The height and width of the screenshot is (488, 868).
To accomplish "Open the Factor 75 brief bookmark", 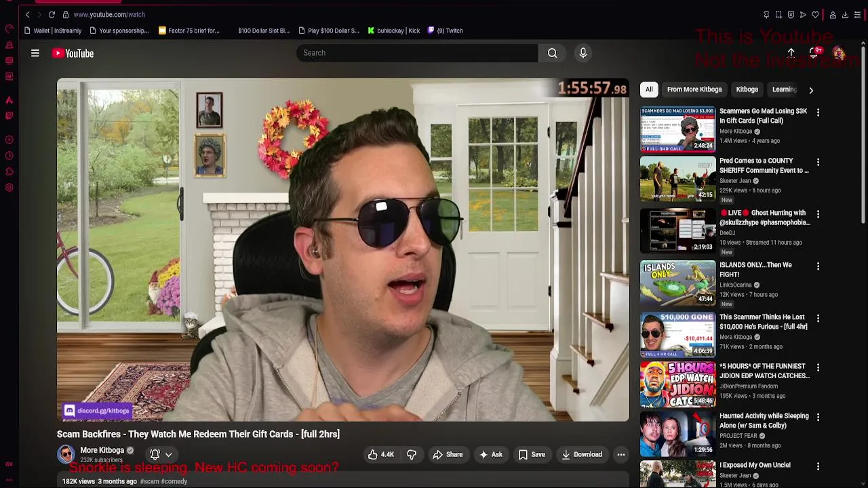I will [189, 30].
